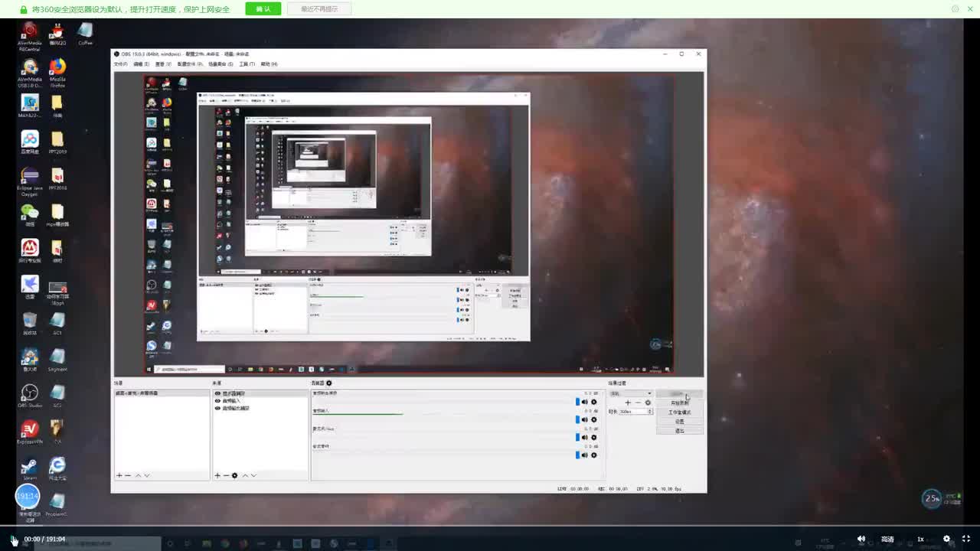Open the Coffee desktop file icon
The image size is (980, 551).
click(x=85, y=34)
